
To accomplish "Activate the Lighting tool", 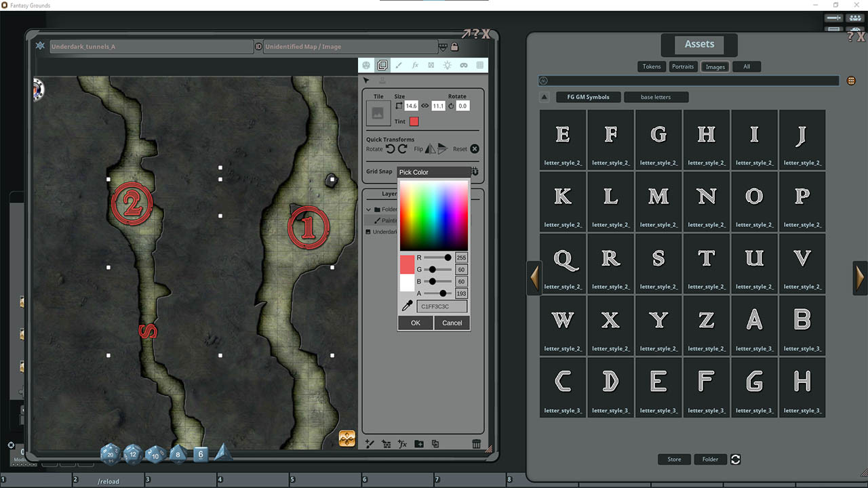I will (446, 65).
